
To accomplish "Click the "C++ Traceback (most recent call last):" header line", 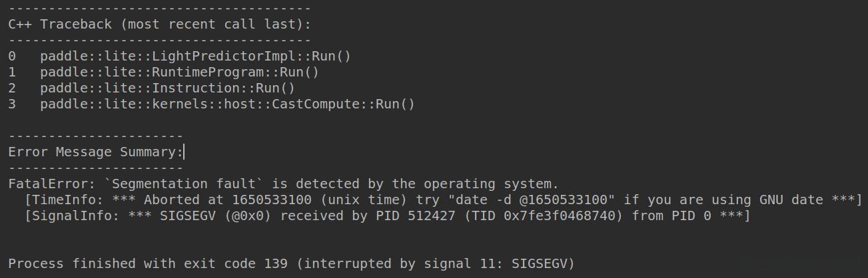I will [159, 25].
